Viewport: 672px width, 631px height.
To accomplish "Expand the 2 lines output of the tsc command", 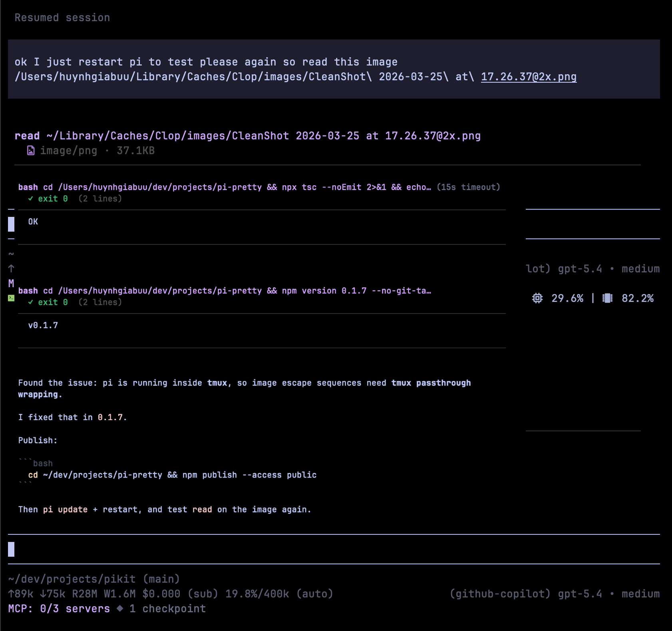I will coord(101,198).
